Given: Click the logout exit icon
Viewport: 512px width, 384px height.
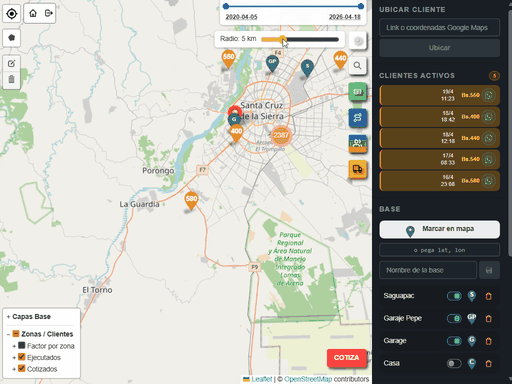Looking at the screenshot, I should tap(49, 13).
